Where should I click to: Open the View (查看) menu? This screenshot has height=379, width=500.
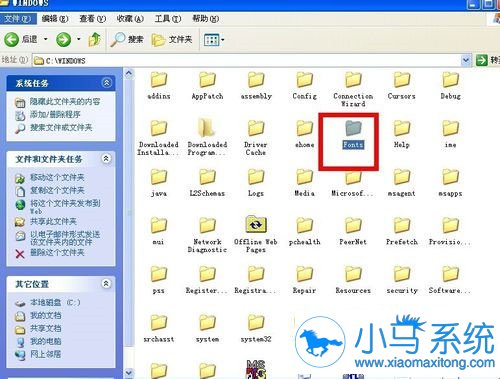[92, 19]
